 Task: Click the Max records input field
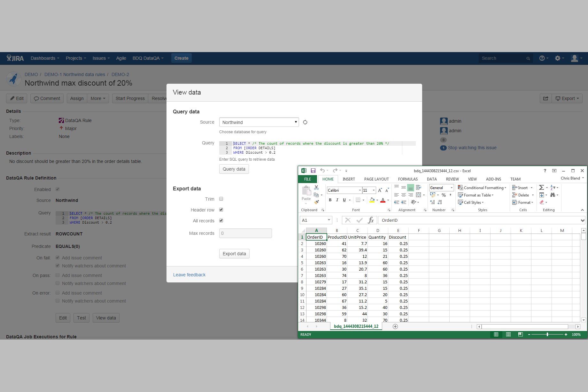coord(245,233)
